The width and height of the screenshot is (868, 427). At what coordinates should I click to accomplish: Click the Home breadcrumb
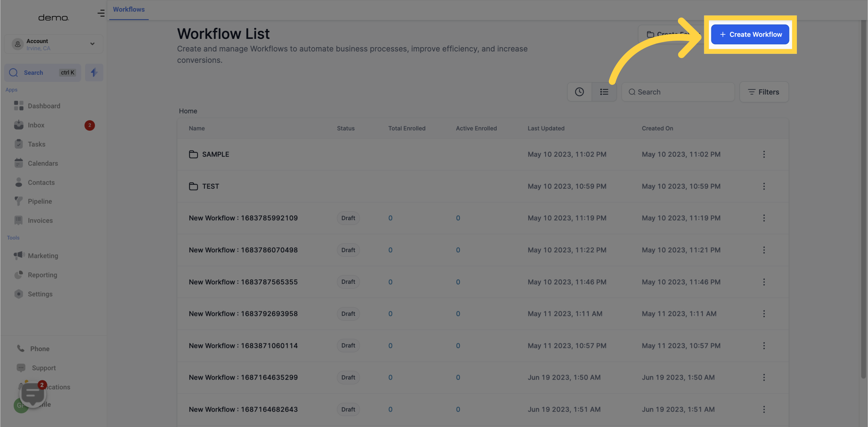coord(188,111)
